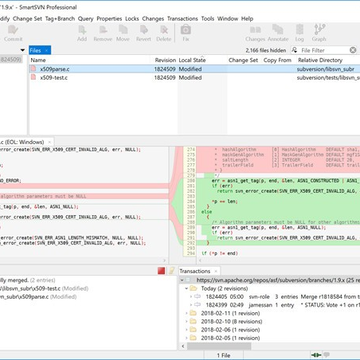The height and width of the screenshot is (360, 360).
Task: Click the revision 1824405 arrow icon
Action: (x=198, y=297)
